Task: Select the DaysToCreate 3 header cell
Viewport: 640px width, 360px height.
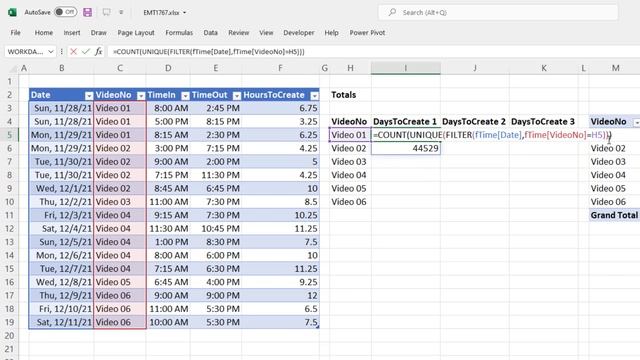Action: click(x=544, y=122)
